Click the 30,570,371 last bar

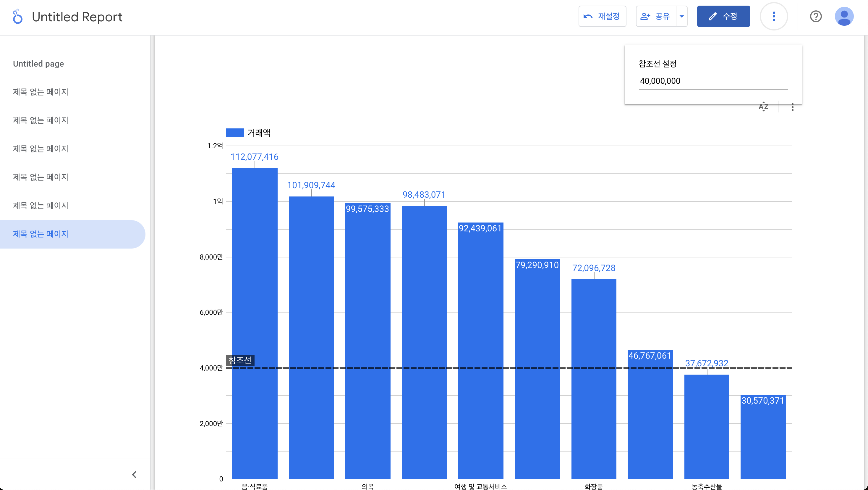(x=763, y=439)
